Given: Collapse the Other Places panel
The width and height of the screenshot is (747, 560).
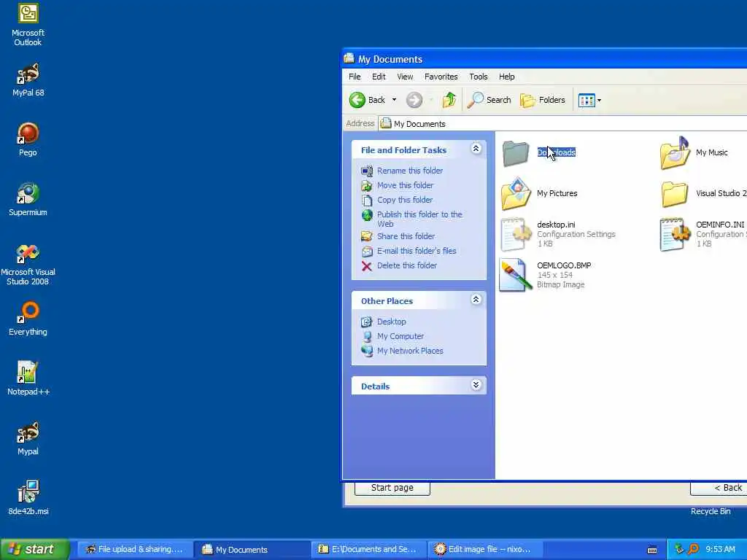Looking at the screenshot, I should pos(476,300).
